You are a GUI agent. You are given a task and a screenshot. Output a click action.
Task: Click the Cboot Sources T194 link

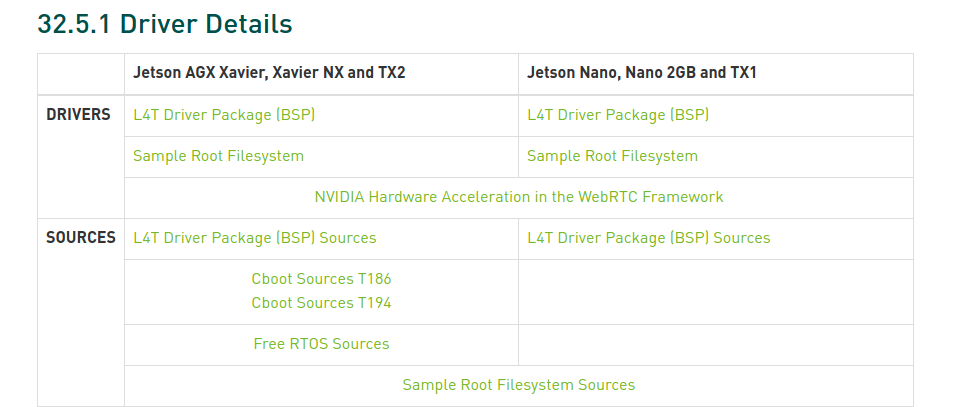321,303
